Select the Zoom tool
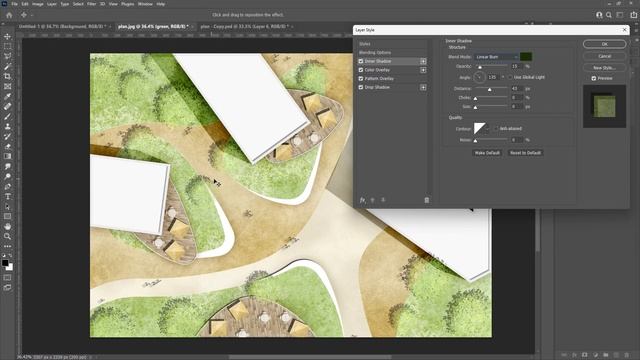 click(7, 236)
